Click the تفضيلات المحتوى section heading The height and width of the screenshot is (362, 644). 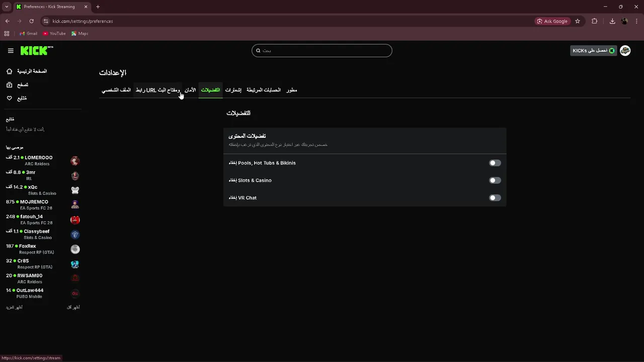coord(247,136)
